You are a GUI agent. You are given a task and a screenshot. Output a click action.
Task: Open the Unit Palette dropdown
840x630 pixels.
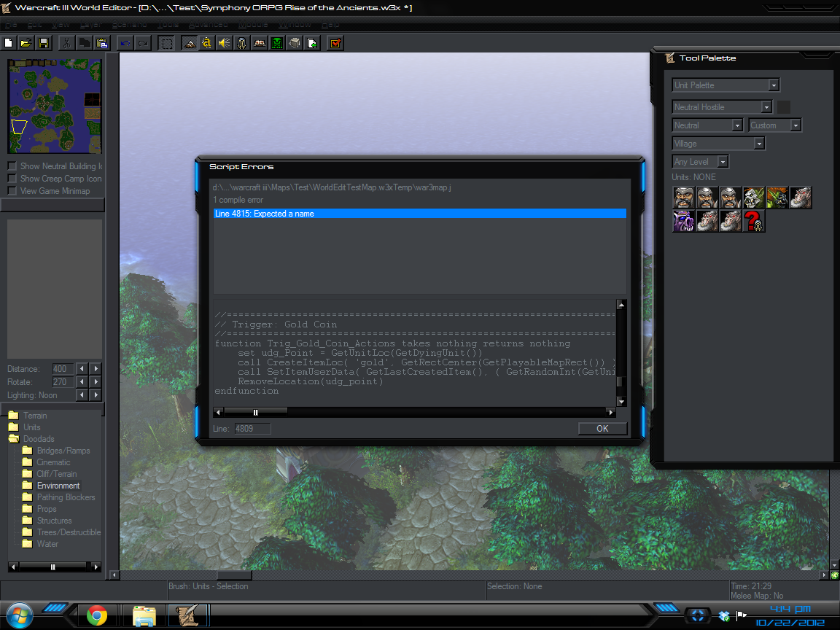(x=726, y=85)
